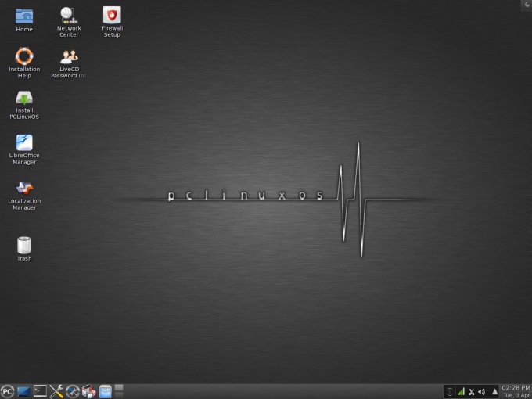The image size is (532, 399).
Task: Click the info notification tray icon
Action: tap(449, 392)
